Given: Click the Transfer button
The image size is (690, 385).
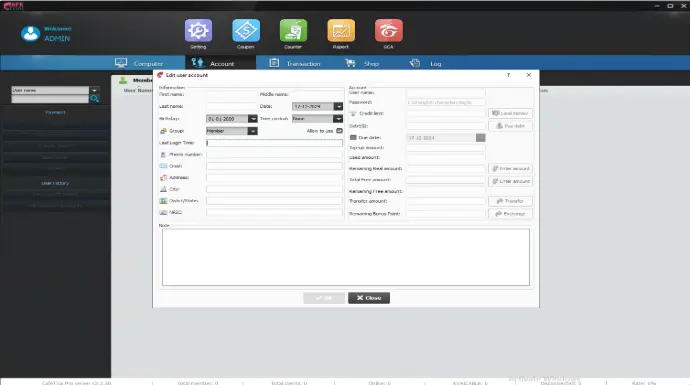Looking at the screenshot, I should click(510, 201).
